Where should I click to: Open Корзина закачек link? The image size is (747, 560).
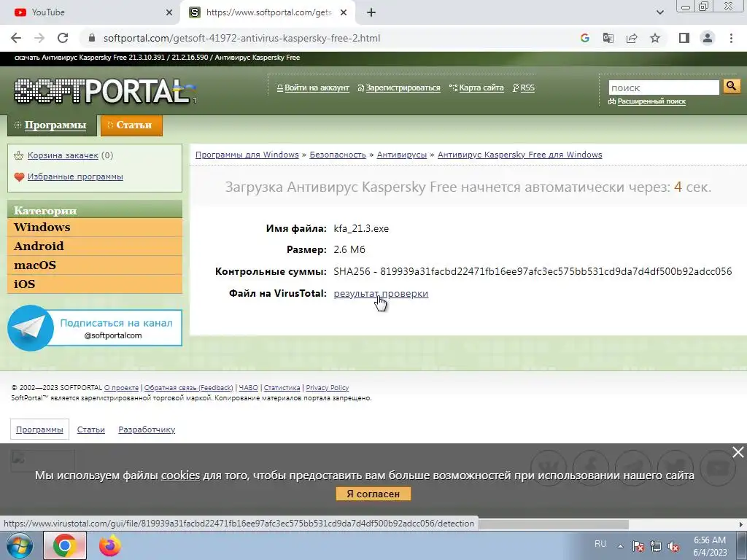(63, 155)
